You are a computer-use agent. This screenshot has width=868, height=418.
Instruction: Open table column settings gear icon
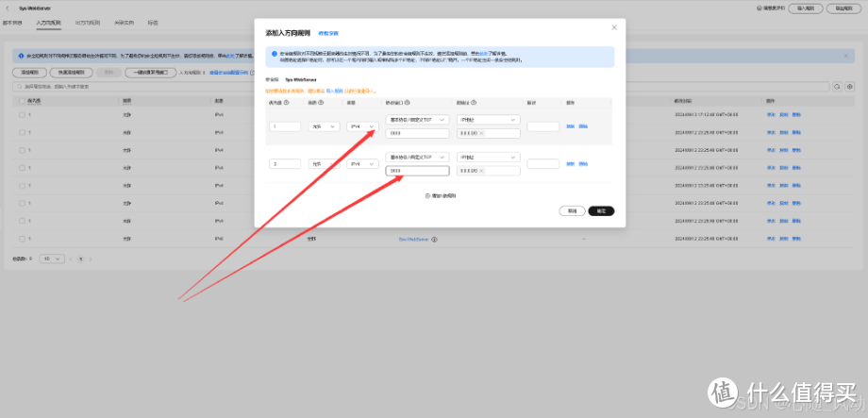(x=850, y=87)
